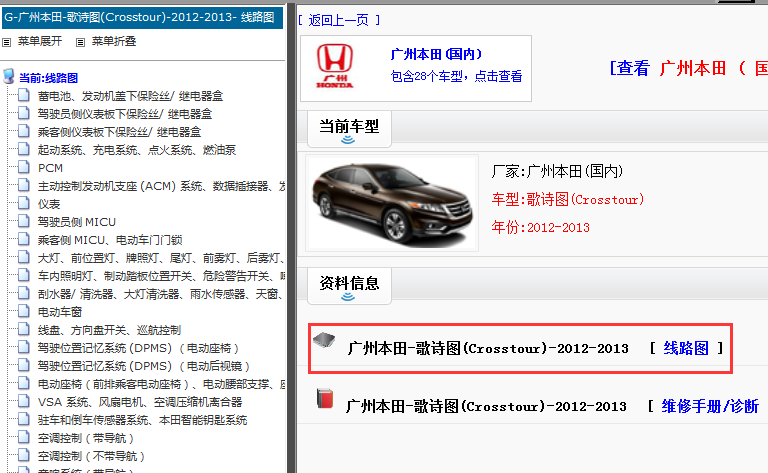768x473 pixels.
Task: Click the page icon beside 主动控制发动机支座 (ACM)
Action: click(24, 185)
